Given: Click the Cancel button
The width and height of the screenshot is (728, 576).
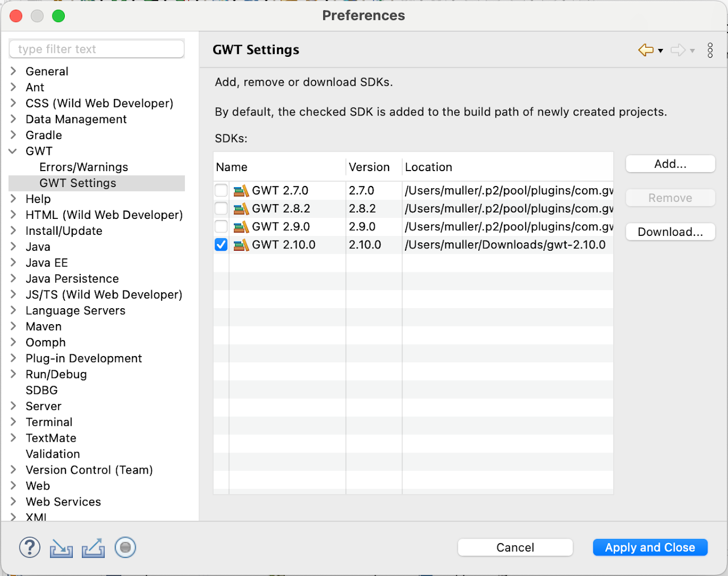Looking at the screenshot, I should click(515, 548).
